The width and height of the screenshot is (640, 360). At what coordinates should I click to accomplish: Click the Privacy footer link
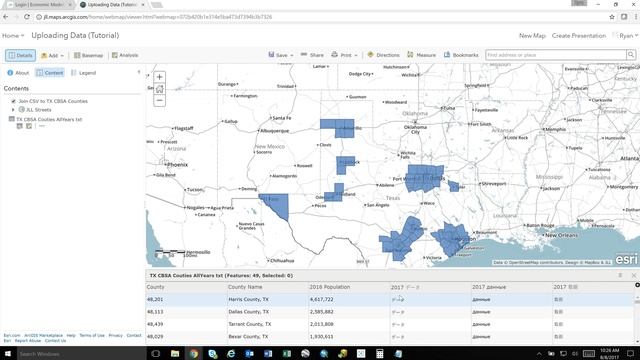[116, 335]
